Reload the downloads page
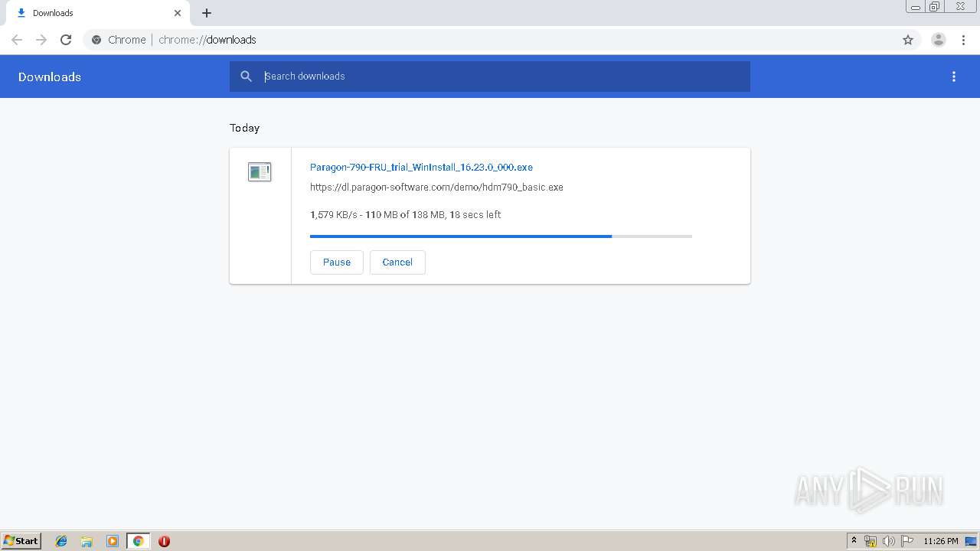This screenshot has width=980, height=551. coord(66,40)
